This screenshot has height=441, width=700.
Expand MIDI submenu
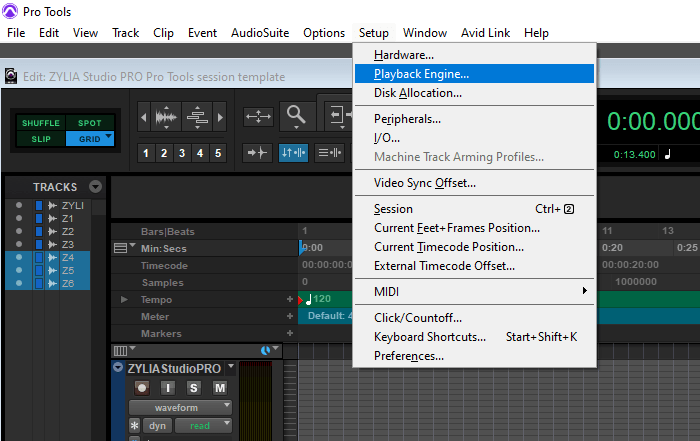coord(474,291)
